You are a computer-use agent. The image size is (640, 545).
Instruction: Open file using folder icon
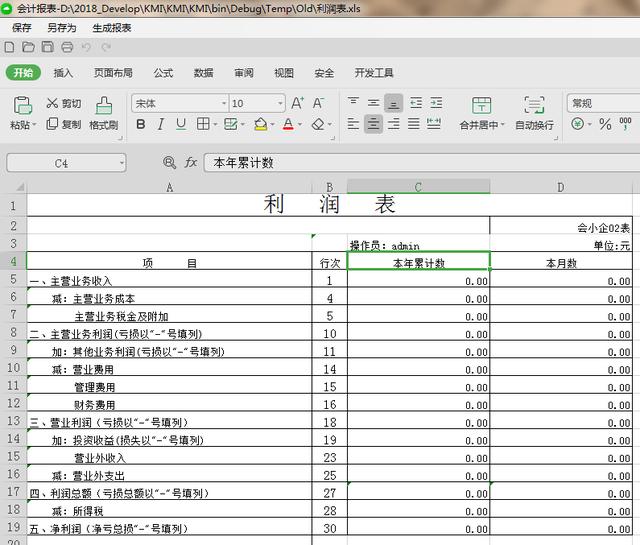click(x=28, y=47)
